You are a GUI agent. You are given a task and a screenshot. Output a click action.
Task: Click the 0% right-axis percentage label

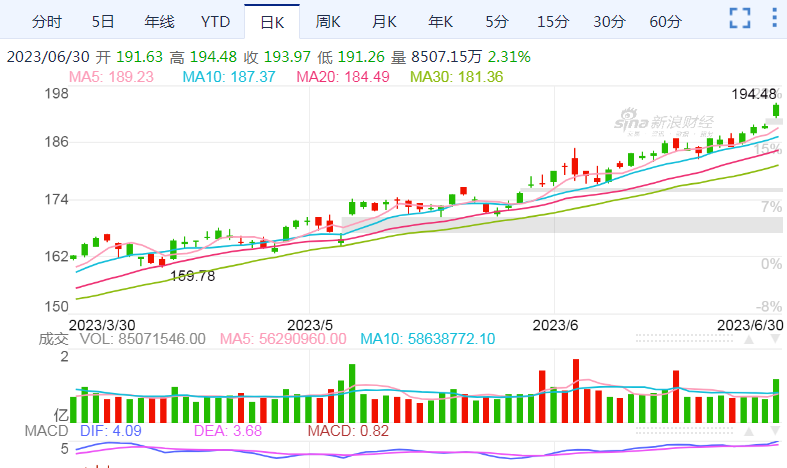771,264
